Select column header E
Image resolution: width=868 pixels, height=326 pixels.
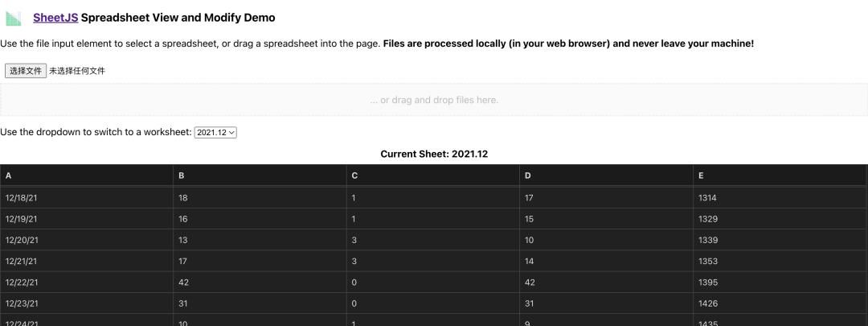click(x=780, y=175)
